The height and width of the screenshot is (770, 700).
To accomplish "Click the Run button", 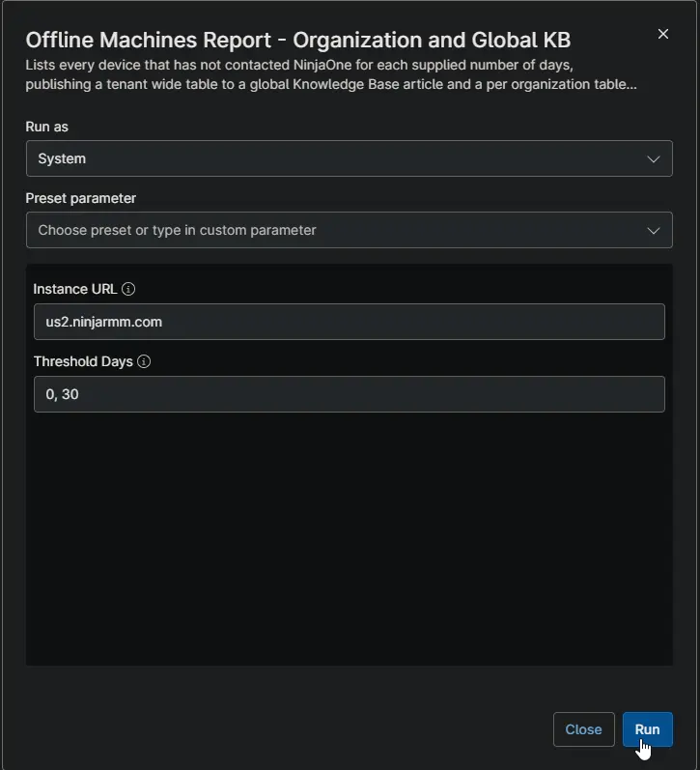I will tap(648, 729).
